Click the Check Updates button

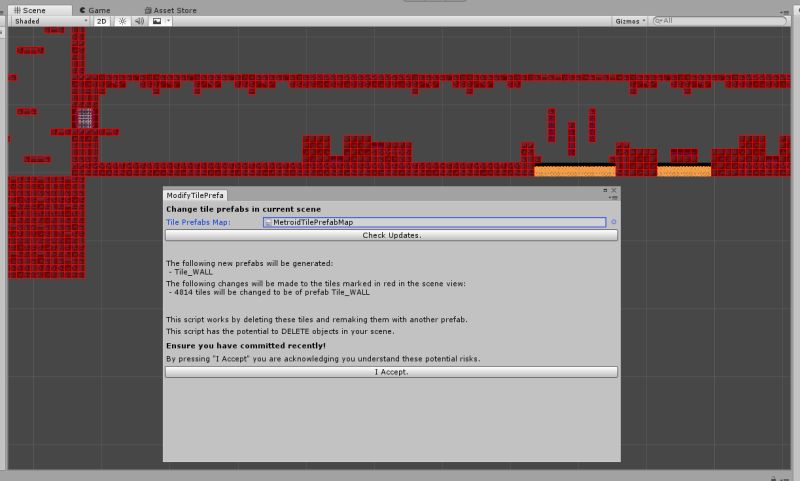pos(391,235)
